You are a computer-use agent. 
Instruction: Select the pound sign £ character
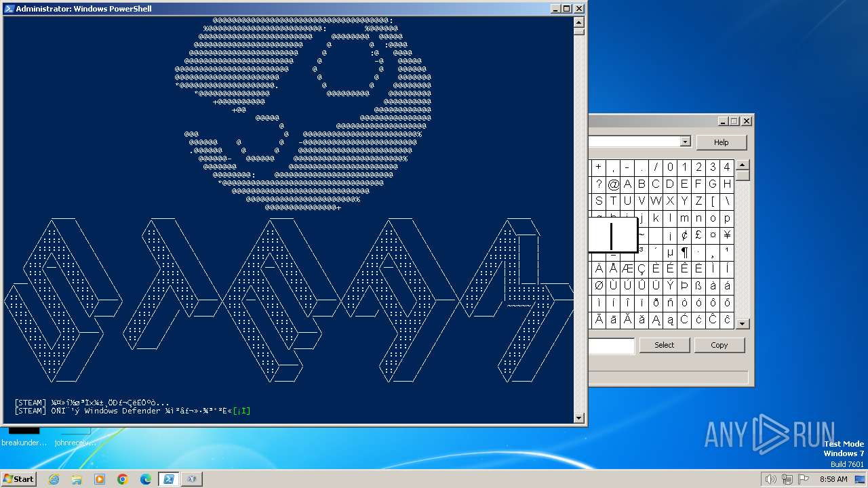pyautogui.click(x=698, y=235)
